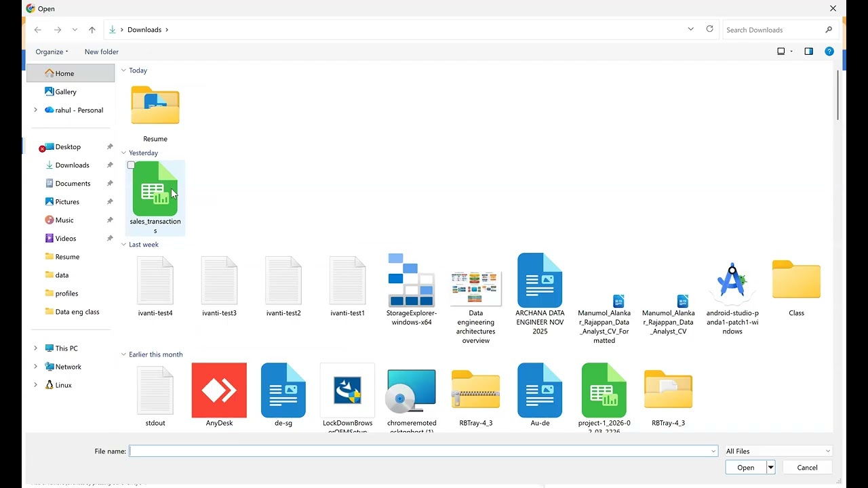Expand File name suggestions dropdown arrow
Image resolution: width=868 pixels, height=488 pixels.
[x=713, y=451]
